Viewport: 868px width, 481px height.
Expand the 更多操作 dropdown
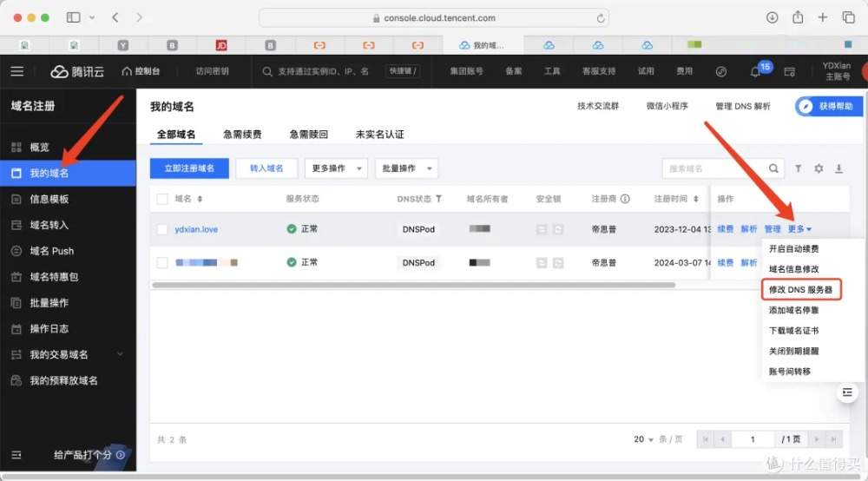(x=336, y=168)
